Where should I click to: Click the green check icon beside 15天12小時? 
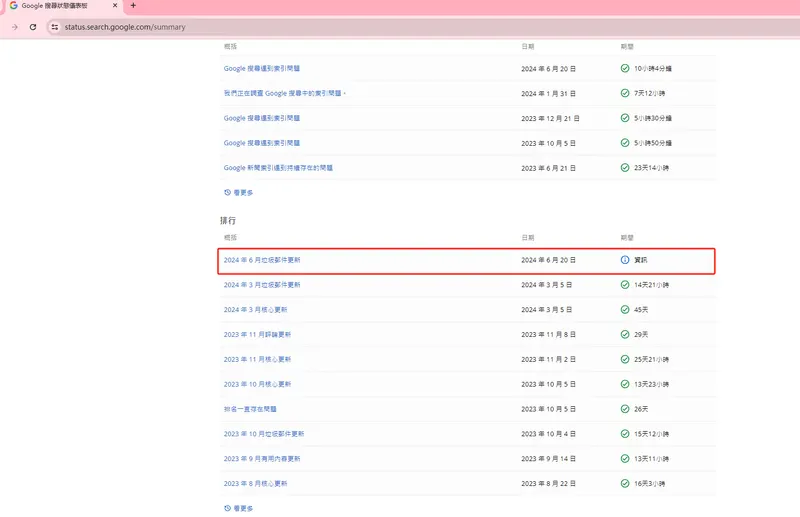coord(624,434)
